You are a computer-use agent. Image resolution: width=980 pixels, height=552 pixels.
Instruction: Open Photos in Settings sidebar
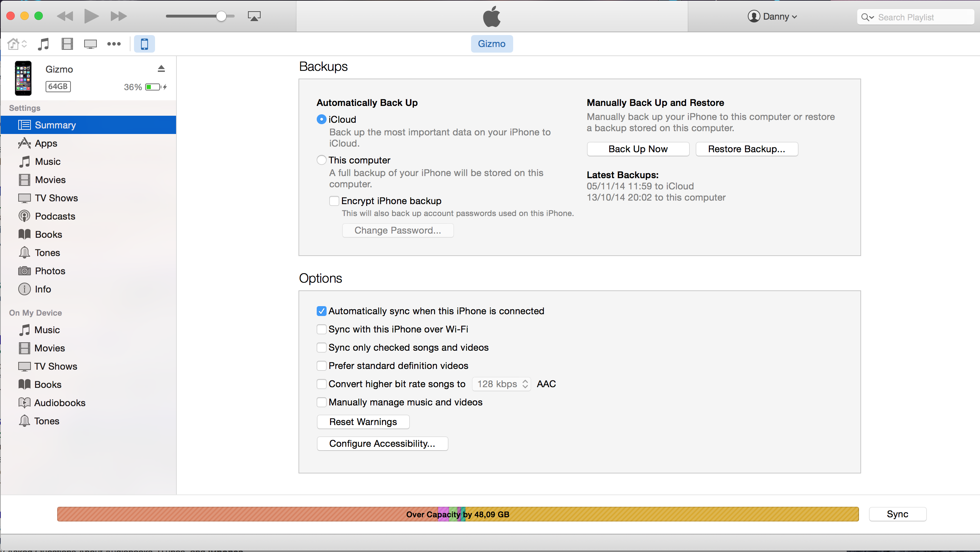88,271
